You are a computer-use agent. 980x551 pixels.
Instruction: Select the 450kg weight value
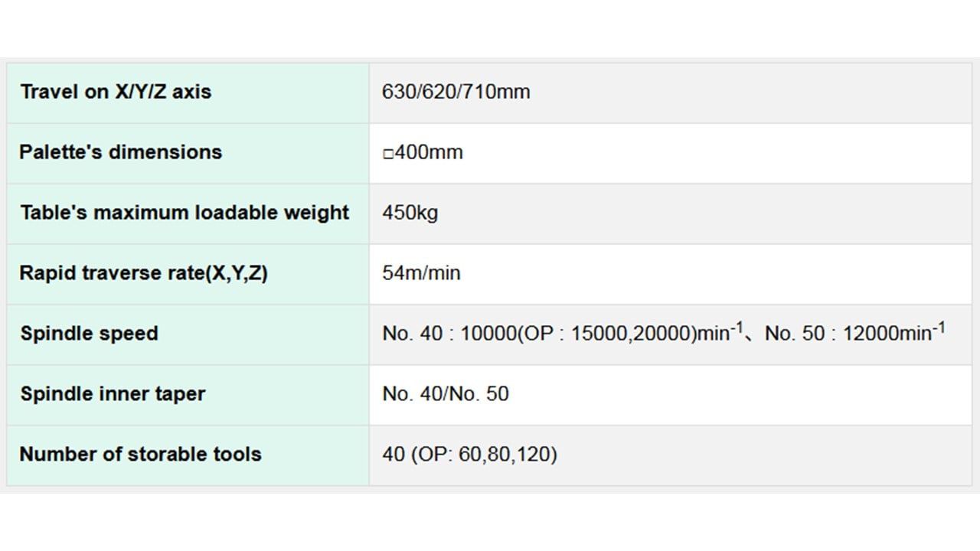pos(410,213)
